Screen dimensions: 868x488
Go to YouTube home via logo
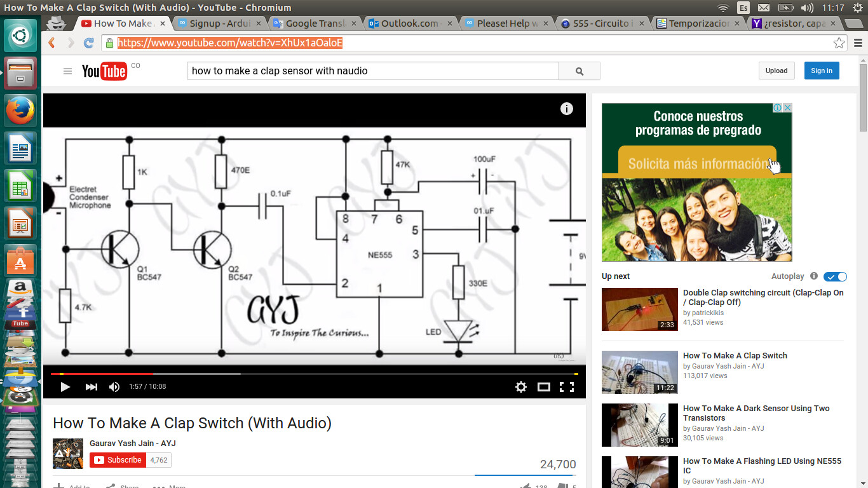click(x=104, y=71)
